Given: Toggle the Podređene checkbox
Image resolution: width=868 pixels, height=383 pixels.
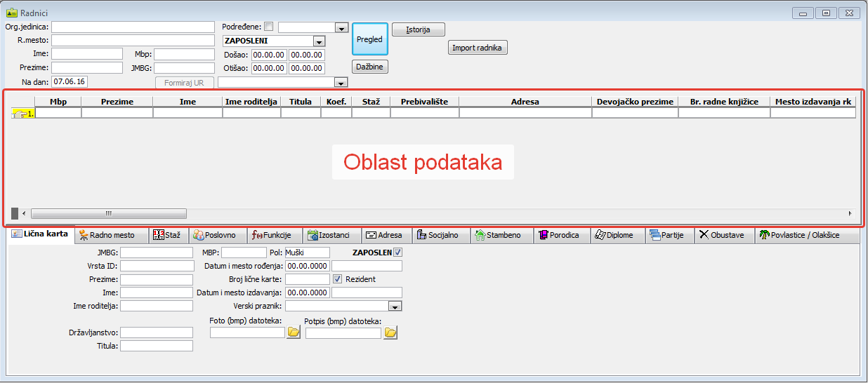Looking at the screenshot, I should coord(268,27).
